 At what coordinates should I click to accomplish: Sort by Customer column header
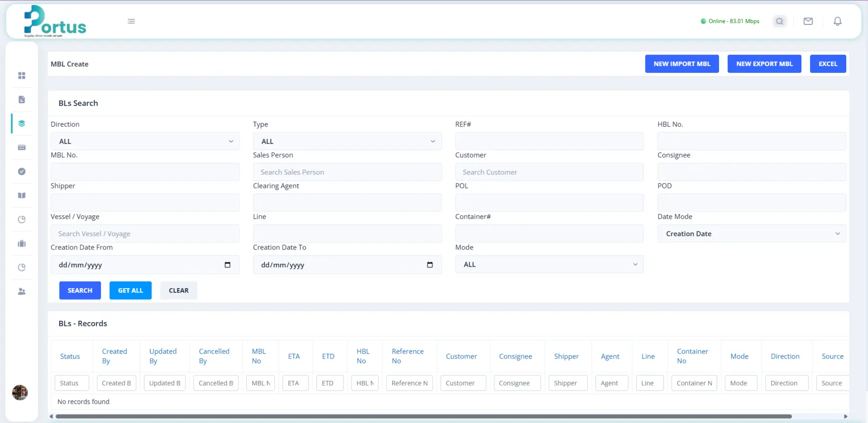coord(461,357)
